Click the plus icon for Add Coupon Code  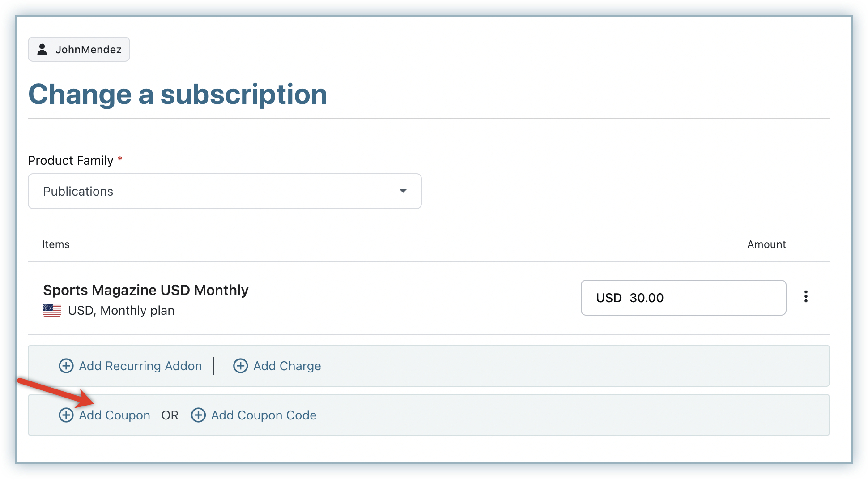pos(198,415)
